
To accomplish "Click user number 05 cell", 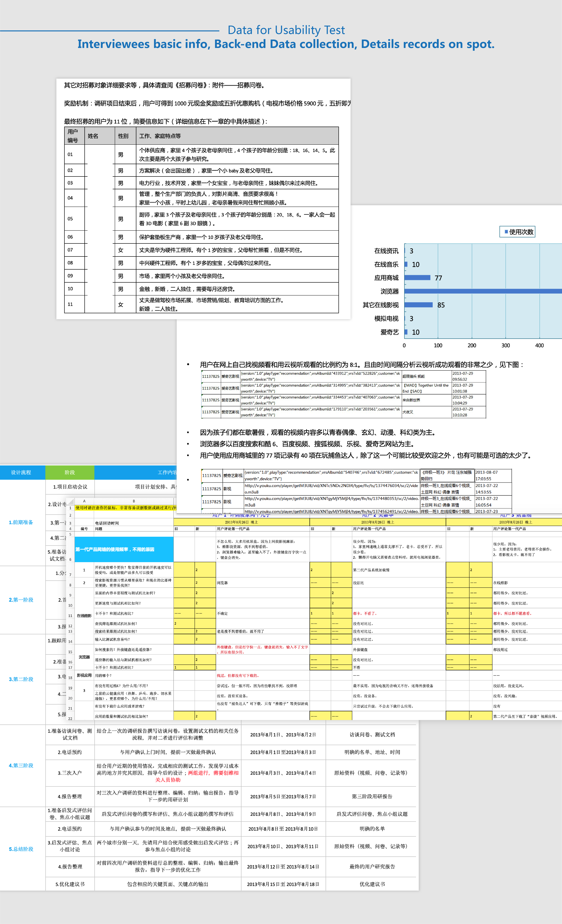I will tap(74, 219).
